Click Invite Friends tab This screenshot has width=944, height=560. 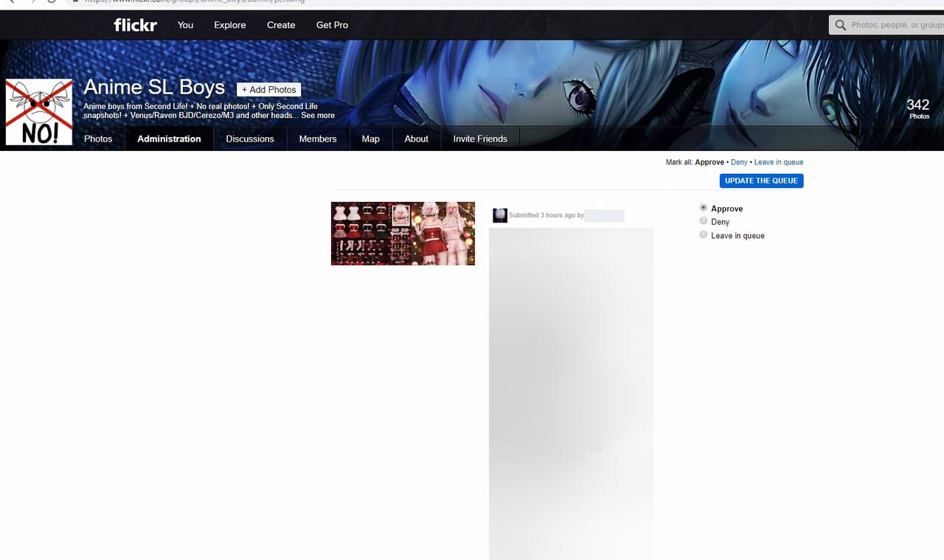point(480,139)
